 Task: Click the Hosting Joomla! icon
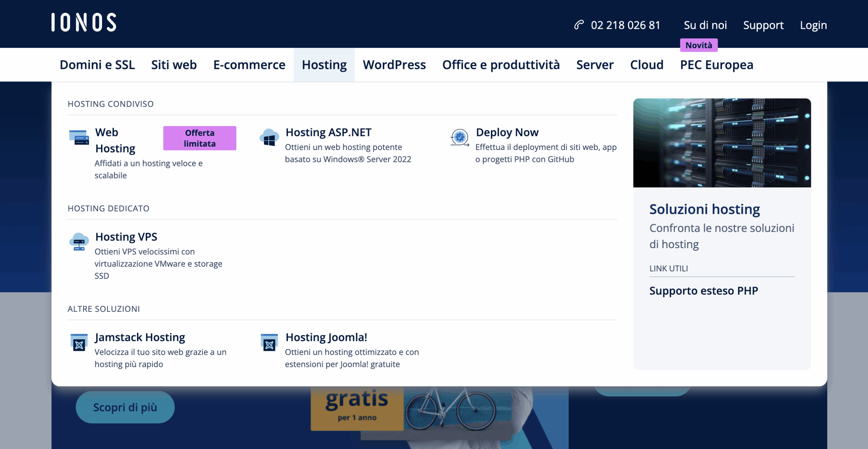point(269,342)
